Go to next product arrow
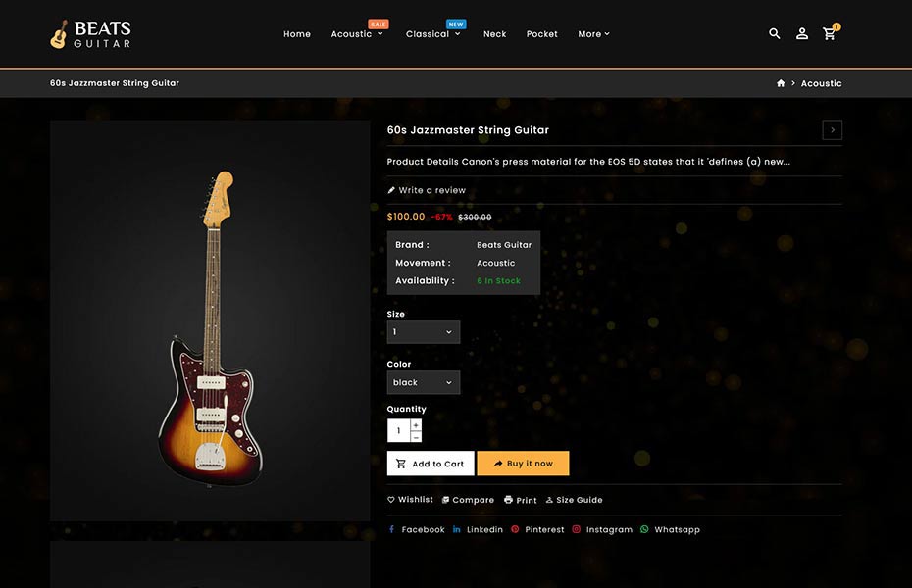Image resolution: width=912 pixels, height=588 pixels. [832, 130]
